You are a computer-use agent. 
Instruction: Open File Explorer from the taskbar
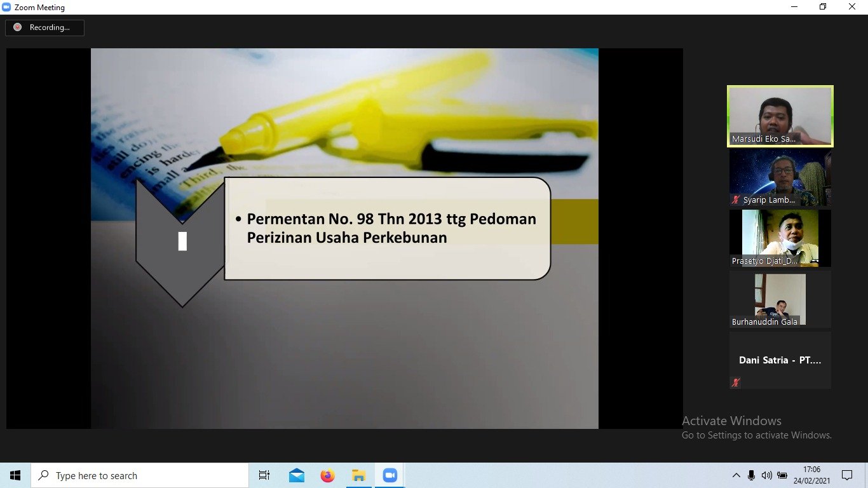coord(358,475)
